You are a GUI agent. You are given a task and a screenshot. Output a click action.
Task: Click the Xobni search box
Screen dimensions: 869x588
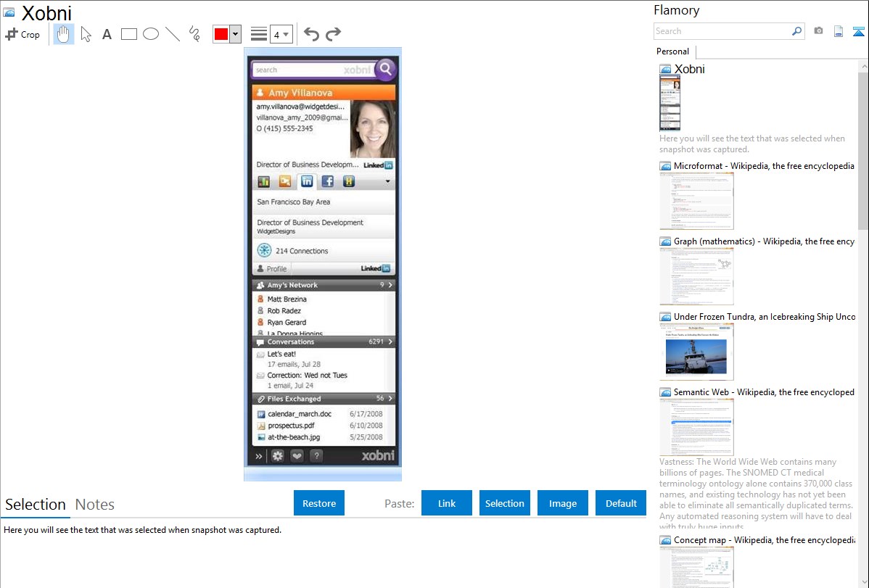[x=313, y=70]
